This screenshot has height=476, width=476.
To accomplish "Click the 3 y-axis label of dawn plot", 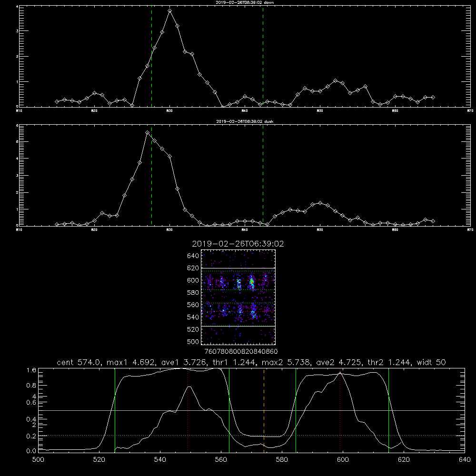I will [17, 31].
